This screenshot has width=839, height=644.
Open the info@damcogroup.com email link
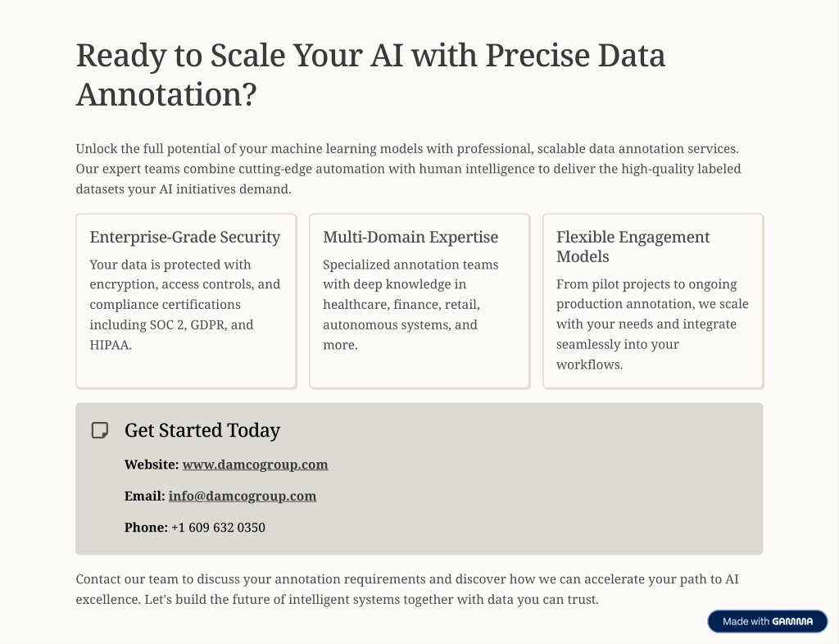click(243, 496)
